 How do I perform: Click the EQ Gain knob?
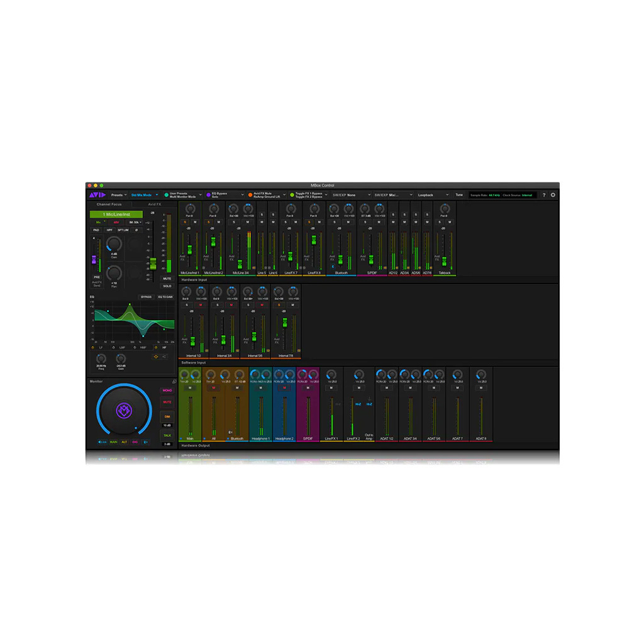click(121, 358)
